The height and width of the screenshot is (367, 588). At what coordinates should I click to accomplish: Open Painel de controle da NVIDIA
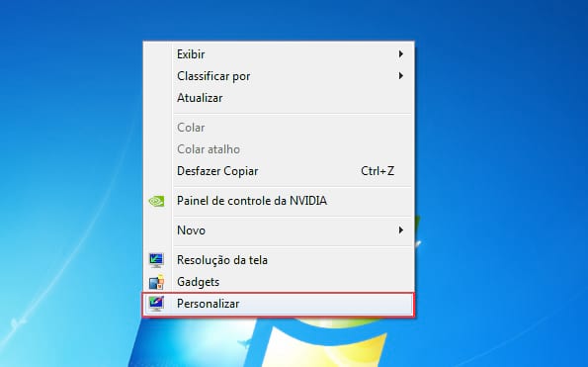pyautogui.click(x=279, y=201)
